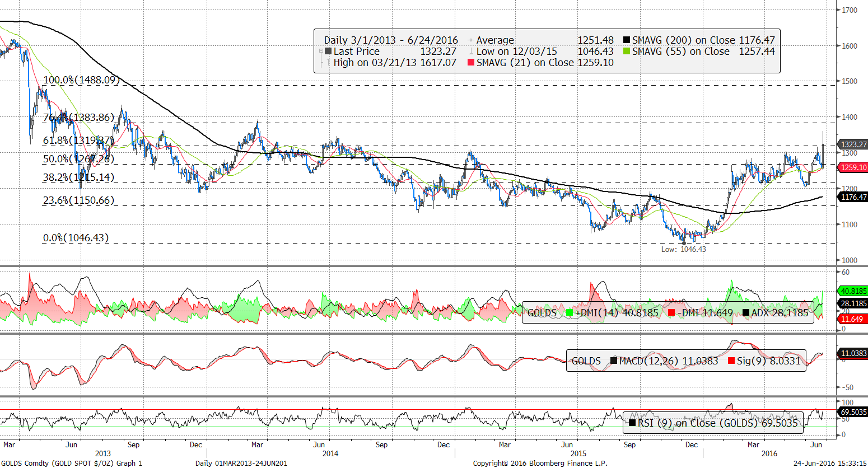Click the Last Price gray square swatch

328,52
